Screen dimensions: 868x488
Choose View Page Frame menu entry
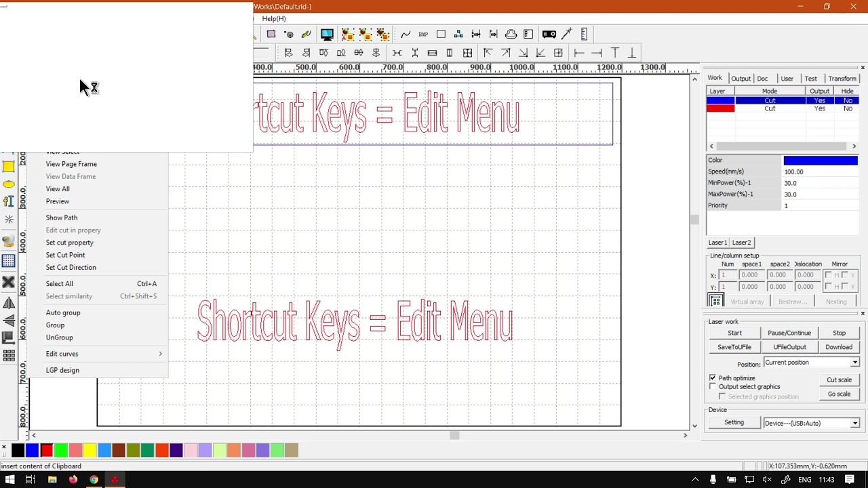coord(71,164)
